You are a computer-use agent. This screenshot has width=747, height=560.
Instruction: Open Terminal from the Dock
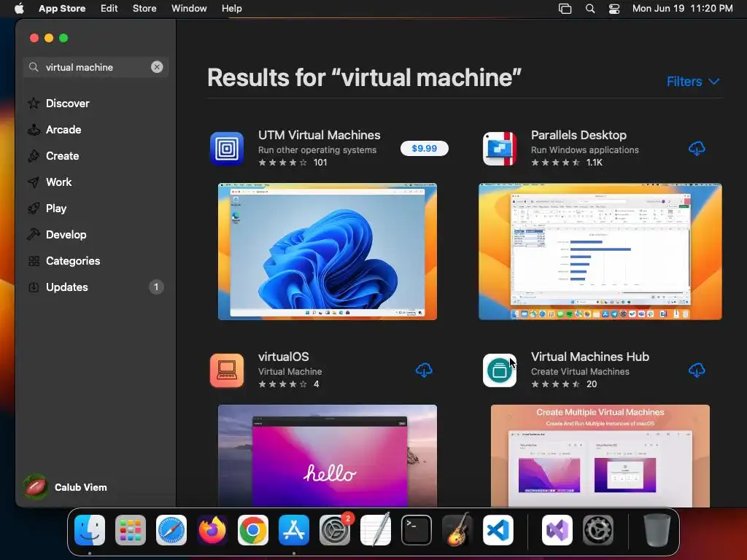coord(417,530)
